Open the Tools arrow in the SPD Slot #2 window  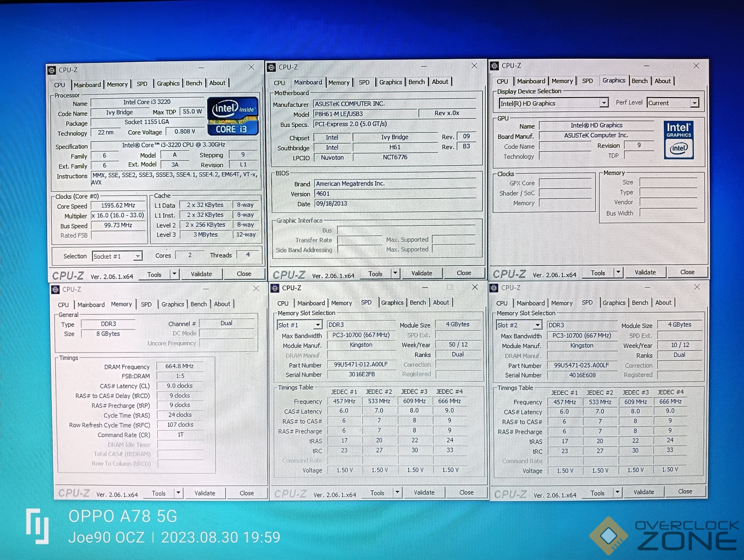[x=617, y=492]
